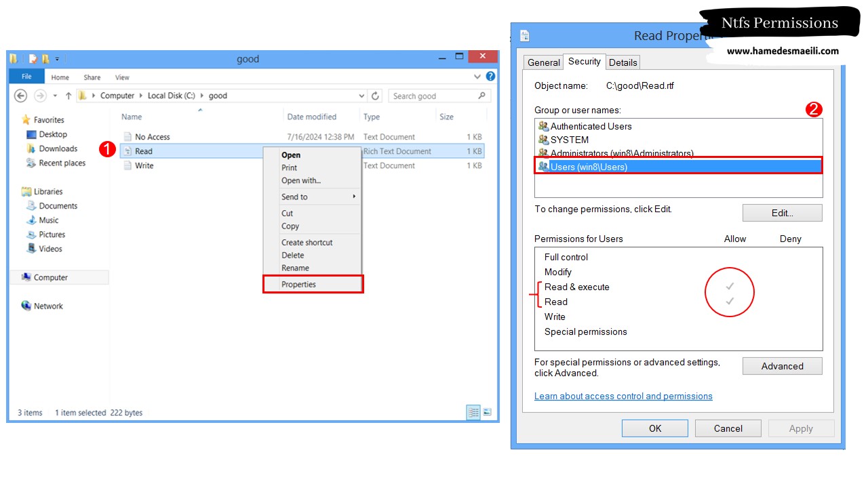
Task: Switch to the View ribbon tab
Action: [122, 77]
